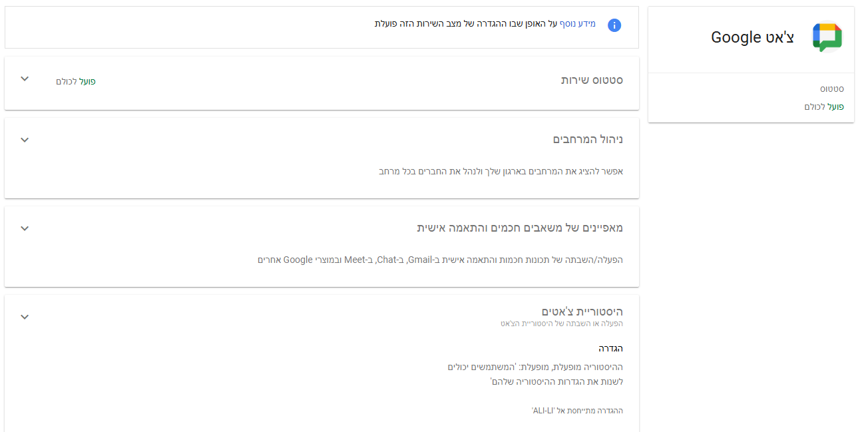Click the 'ALI-LI' organizational unit note

click(577, 411)
